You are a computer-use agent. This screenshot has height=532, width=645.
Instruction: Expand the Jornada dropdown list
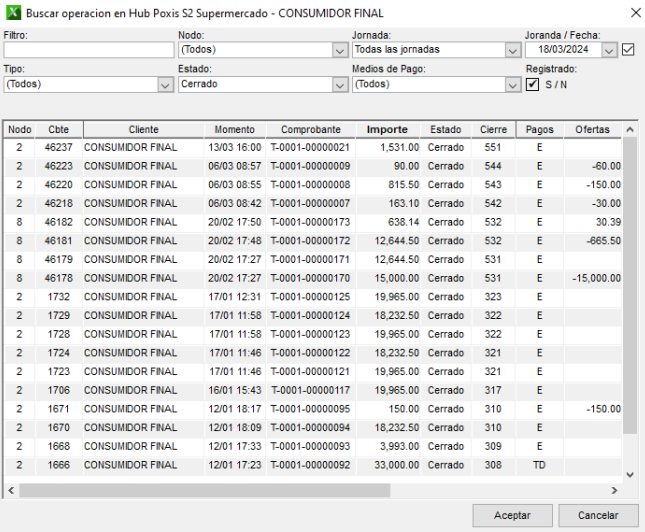[512, 50]
